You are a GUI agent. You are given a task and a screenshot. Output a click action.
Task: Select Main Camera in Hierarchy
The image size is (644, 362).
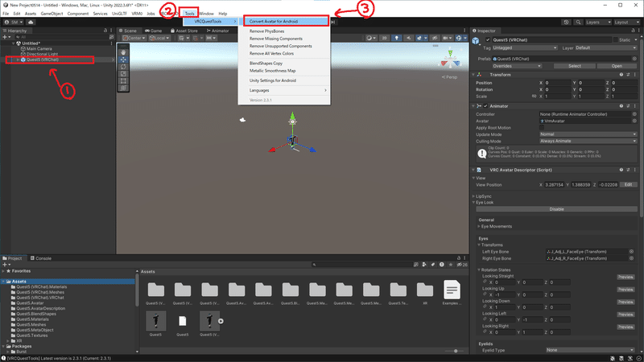[x=39, y=49]
